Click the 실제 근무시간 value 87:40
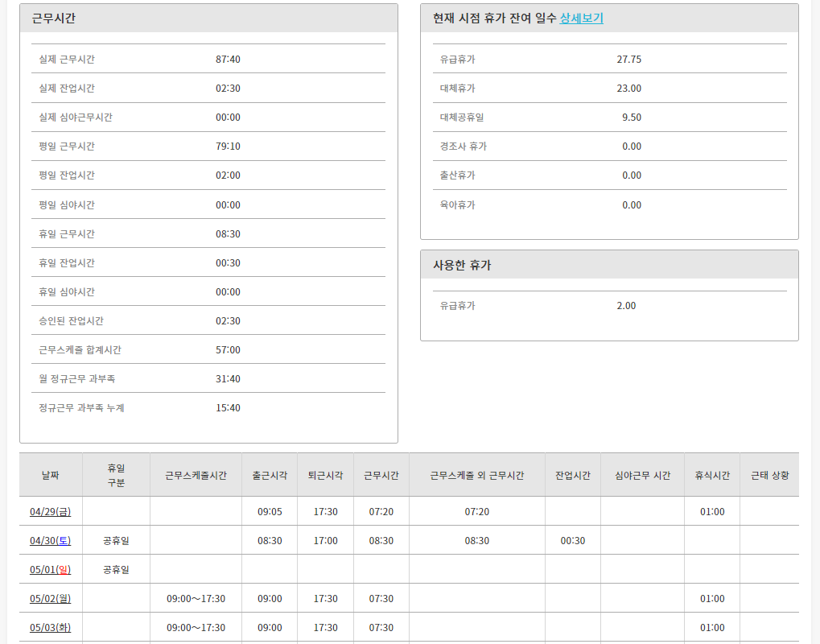The image size is (820, 644). pos(228,59)
